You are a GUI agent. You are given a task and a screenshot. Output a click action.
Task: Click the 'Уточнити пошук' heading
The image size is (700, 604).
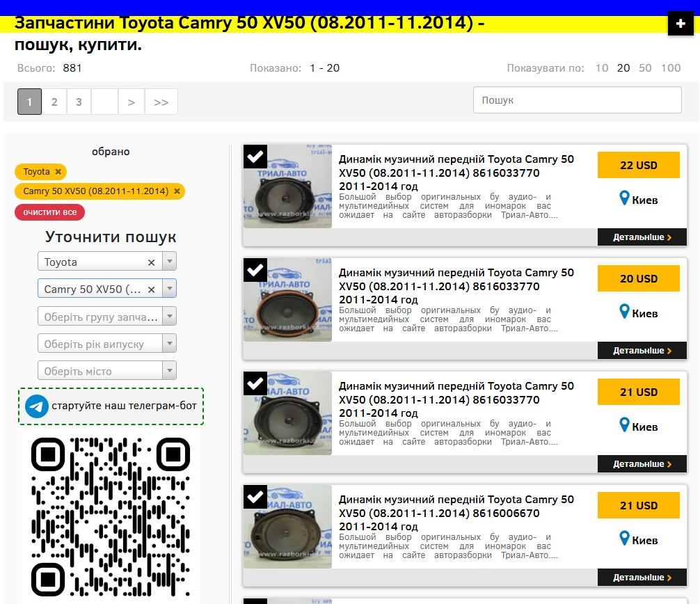pos(111,237)
